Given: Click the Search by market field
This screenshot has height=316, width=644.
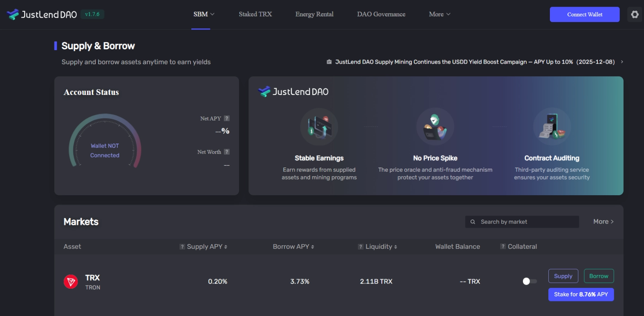Looking at the screenshot, I should point(526,222).
